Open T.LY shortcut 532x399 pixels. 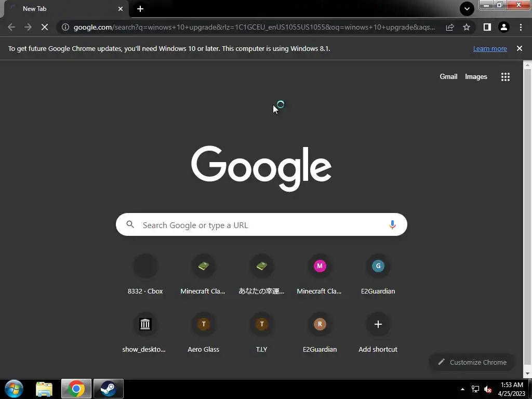point(262,333)
